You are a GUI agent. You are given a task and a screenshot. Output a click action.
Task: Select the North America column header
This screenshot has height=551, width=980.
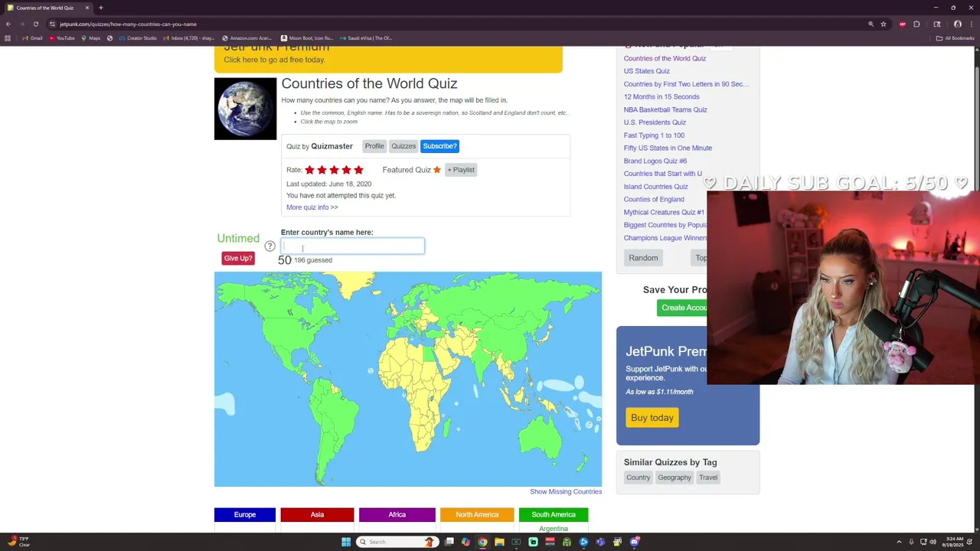tap(477, 515)
